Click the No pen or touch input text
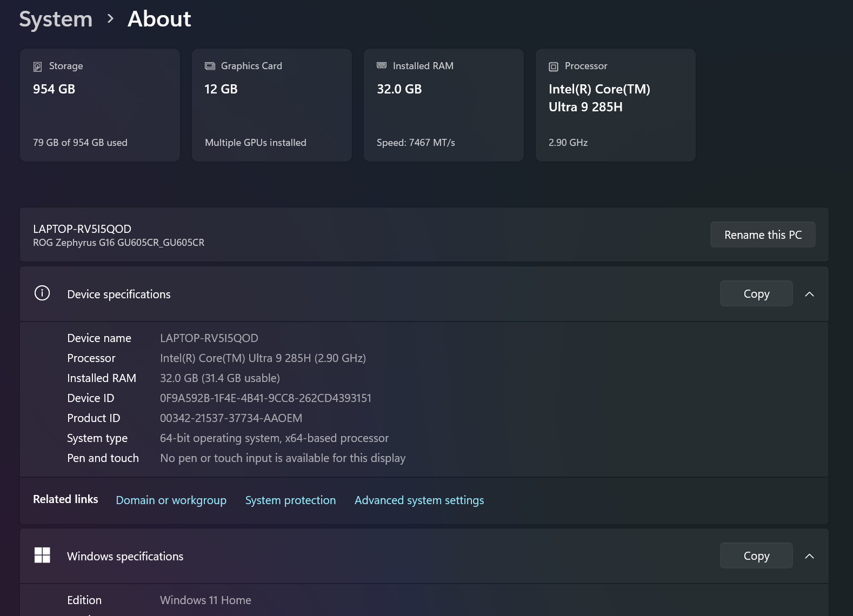 tap(283, 458)
